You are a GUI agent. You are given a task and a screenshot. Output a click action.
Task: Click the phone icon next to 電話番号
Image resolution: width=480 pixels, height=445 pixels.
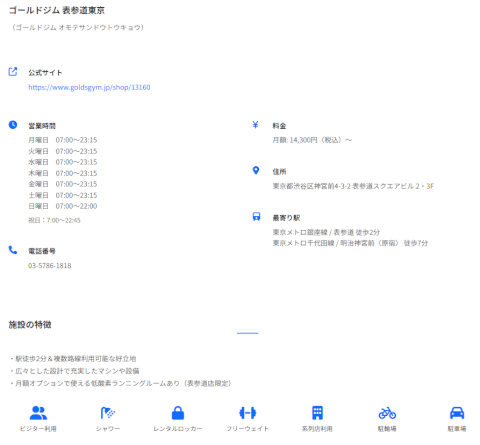pos(13,250)
